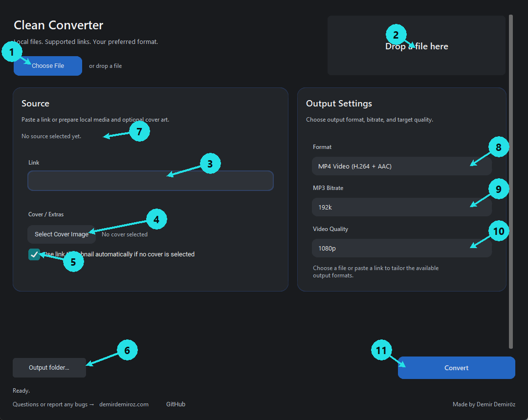Click the 'Drop a file here' zone

tap(417, 45)
